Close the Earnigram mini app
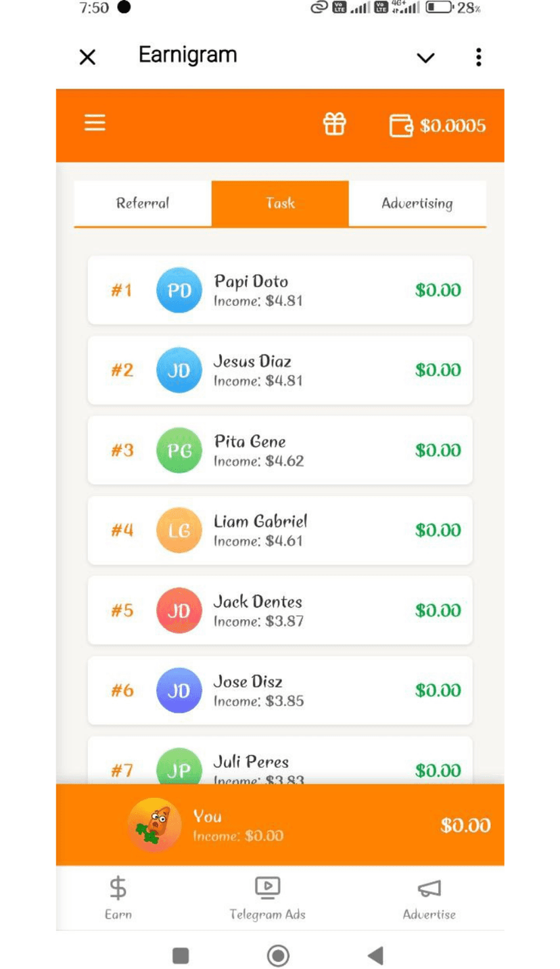Image resolution: width=560 pixels, height=969 pixels. (87, 58)
